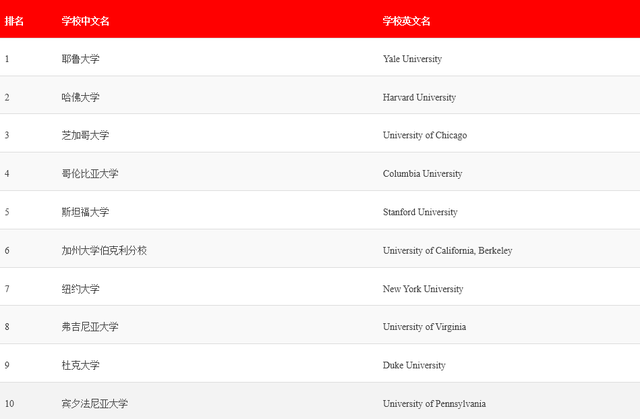
Task: Select the 哥伦比亚大学 entry
Action: point(90,173)
